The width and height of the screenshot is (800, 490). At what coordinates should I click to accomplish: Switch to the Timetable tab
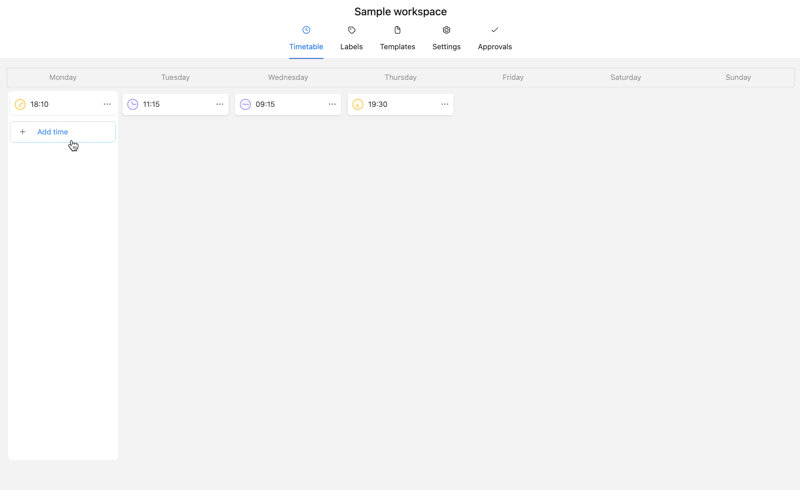(x=306, y=46)
